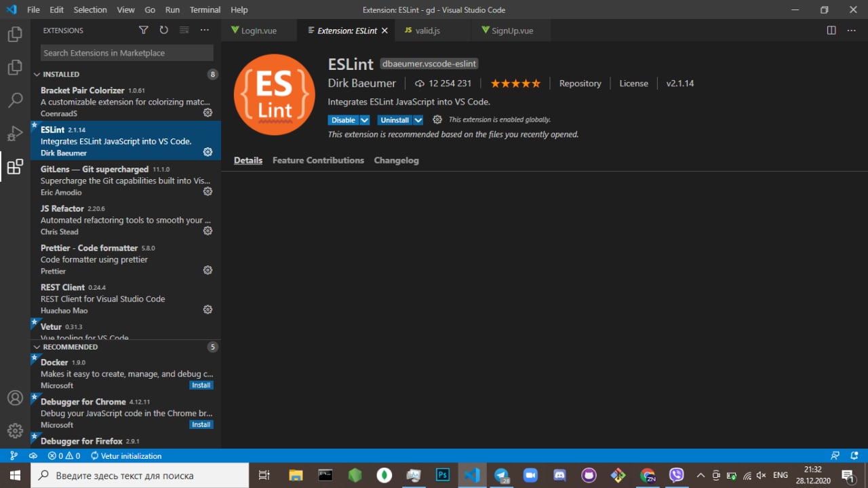Screen dimensions: 868x488
Task: Open Telegram from taskbar
Action: (x=502, y=475)
